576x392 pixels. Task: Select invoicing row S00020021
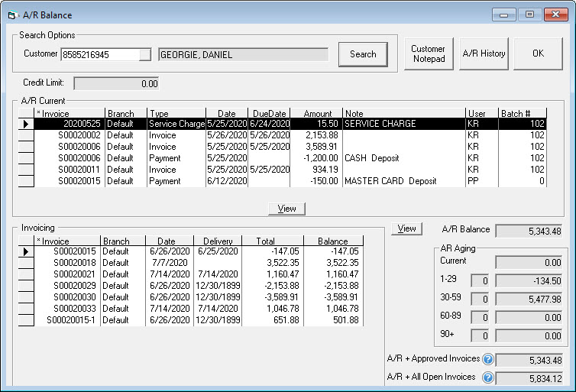click(x=191, y=274)
